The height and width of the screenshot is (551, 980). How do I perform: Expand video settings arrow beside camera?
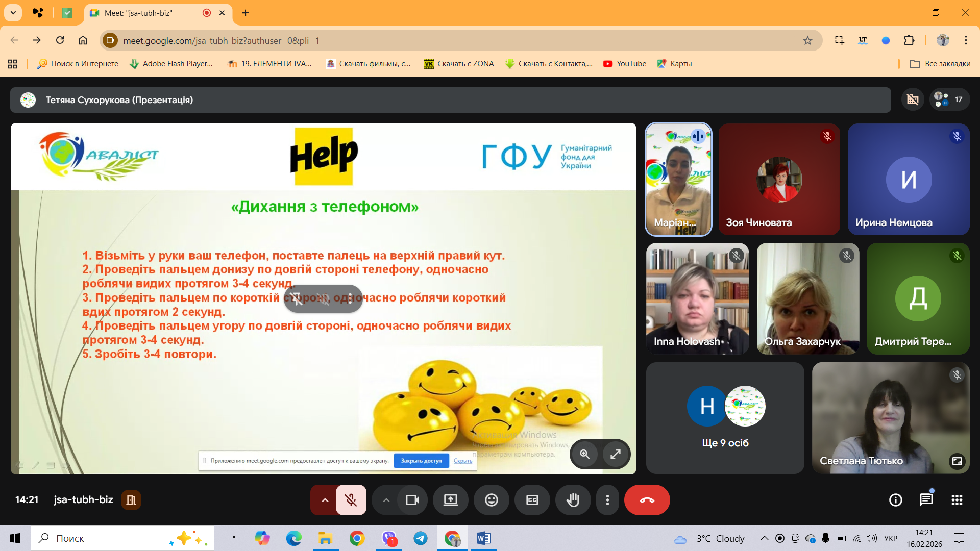coord(386,500)
